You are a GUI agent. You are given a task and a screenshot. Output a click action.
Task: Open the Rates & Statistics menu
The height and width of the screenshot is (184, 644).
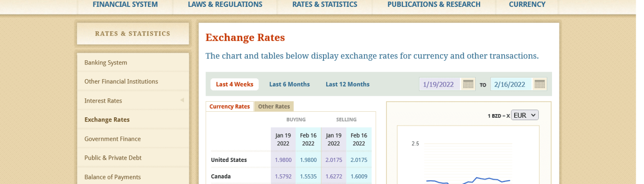(324, 5)
